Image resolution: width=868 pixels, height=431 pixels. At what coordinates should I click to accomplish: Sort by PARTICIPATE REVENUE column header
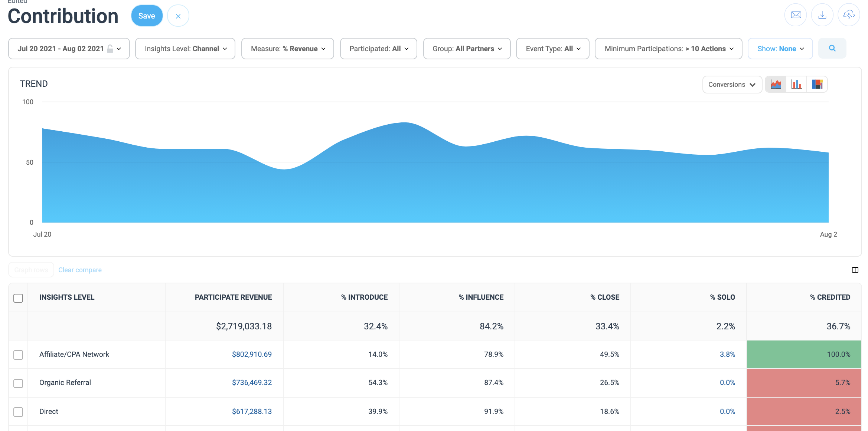coord(233,297)
